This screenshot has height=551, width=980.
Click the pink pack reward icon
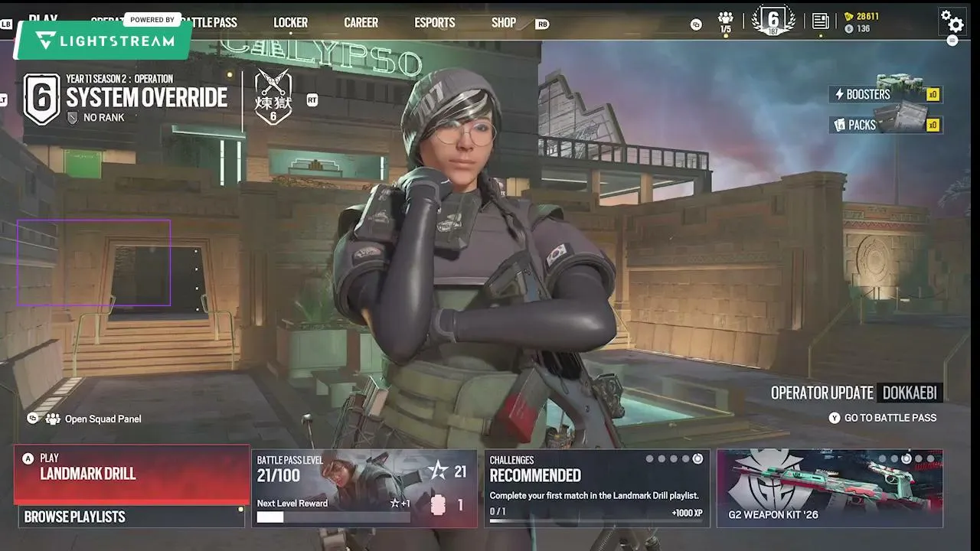tap(438, 504)
